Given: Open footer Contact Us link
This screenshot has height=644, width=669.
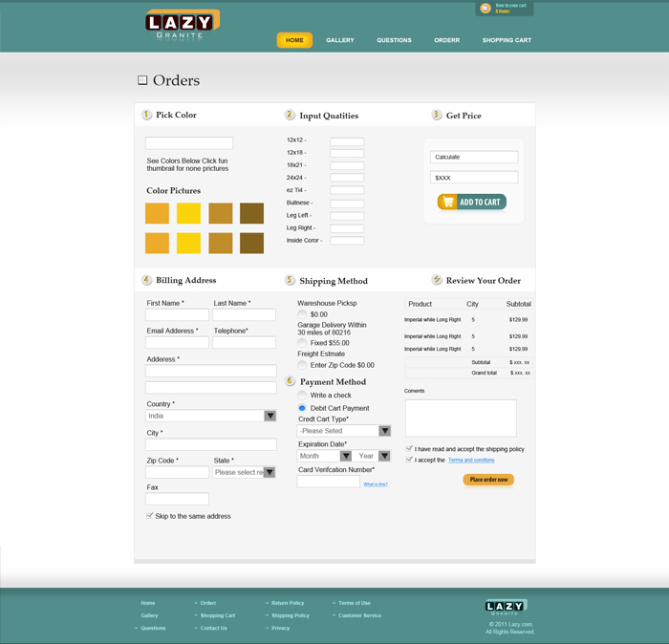Looking at the screenshot, I should click(x=213, y=628).
